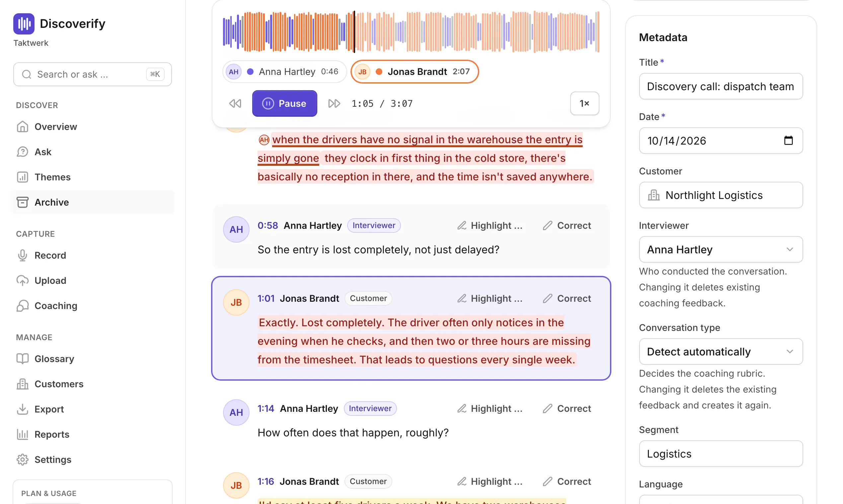Image resolution: width=843 pixels, height=504 pixels.
Task: Click the Highlight pencil icon at 0:58
Action: tap(461, 225)
